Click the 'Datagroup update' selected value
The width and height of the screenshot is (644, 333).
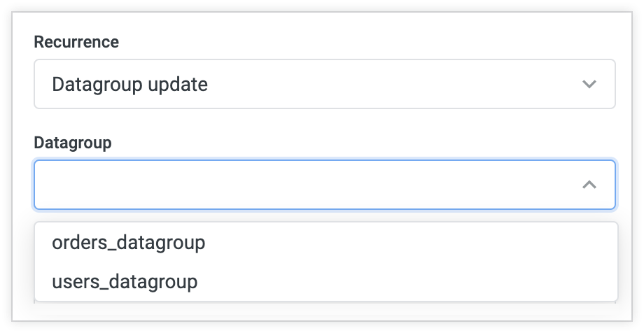point(129,85)
